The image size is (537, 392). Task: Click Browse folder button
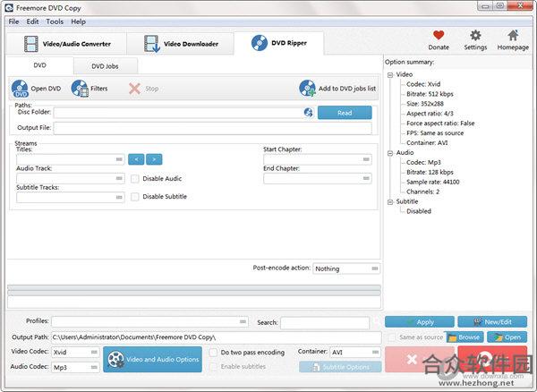tap(465, 337)
